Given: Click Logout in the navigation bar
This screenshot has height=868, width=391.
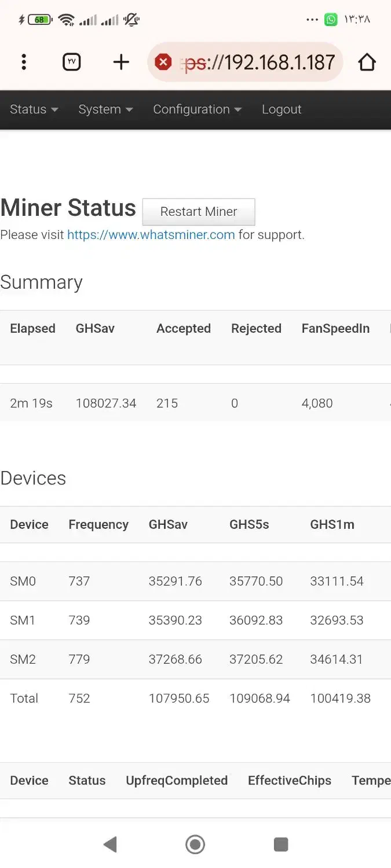Looking at the screenshot, I should point(282,109).
